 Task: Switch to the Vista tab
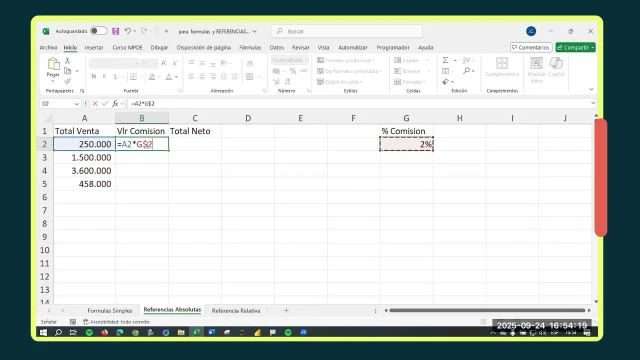(323, 47)
